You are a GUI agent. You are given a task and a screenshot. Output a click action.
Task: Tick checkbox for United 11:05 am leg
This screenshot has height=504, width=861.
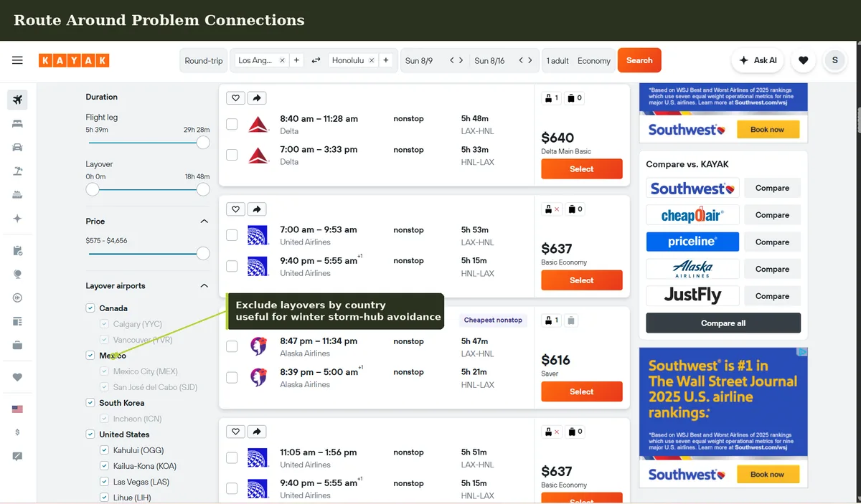(x=232, y=457)
